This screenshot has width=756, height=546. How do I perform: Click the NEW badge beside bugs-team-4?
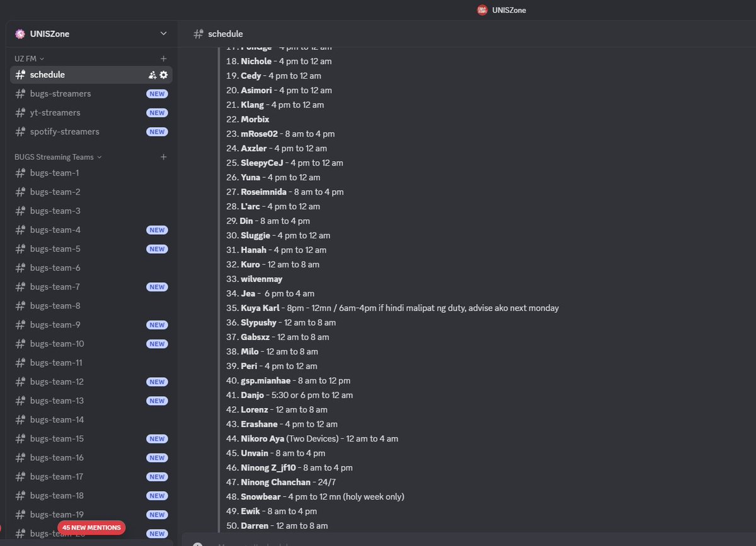(x=157, y=230)
